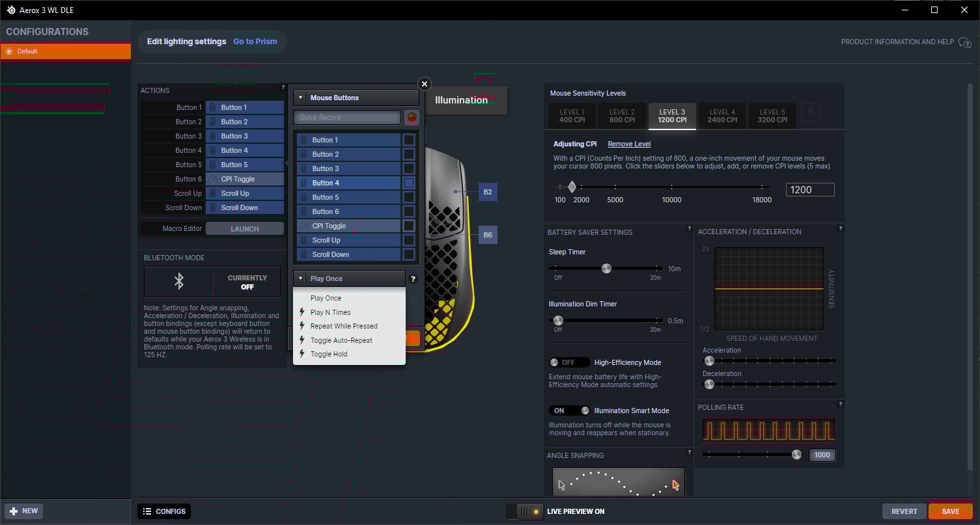
Task: Open Button 6 CPI Toggle binding in Actions
Action: (x=245, y=179)
